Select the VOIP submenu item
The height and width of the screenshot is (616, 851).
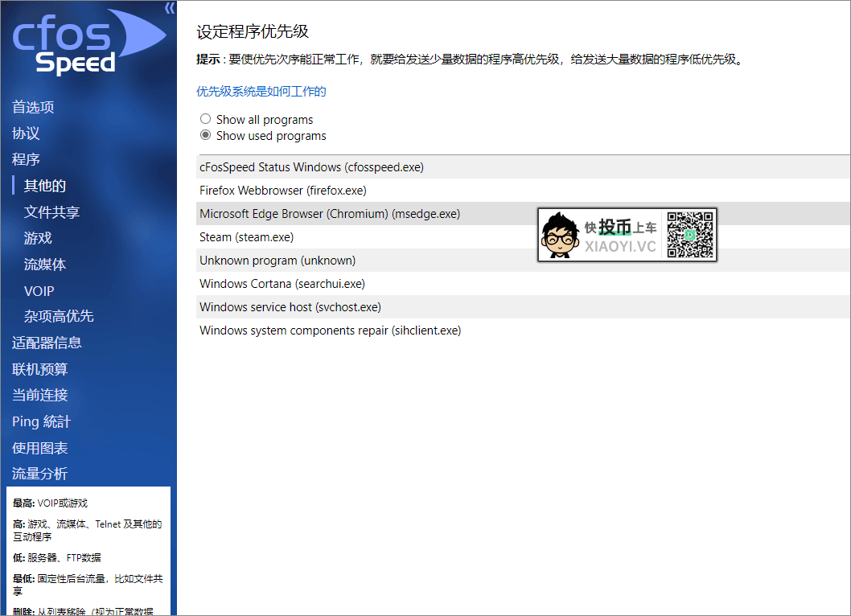point(39,291)
